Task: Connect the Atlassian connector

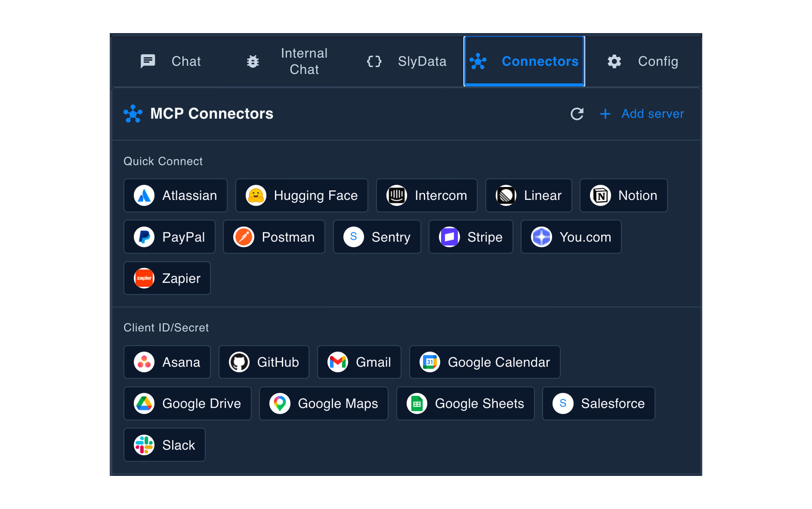Action: (x=176, y=196)
